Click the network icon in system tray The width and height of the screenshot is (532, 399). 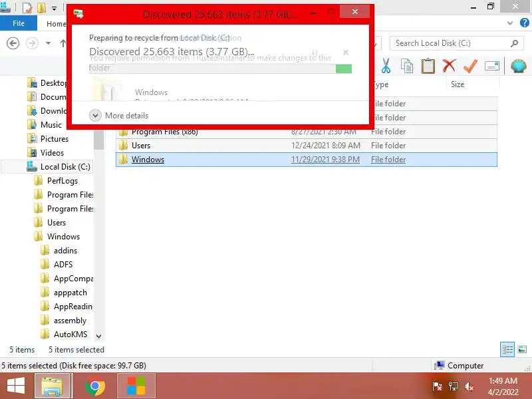(x=454, y=386)
